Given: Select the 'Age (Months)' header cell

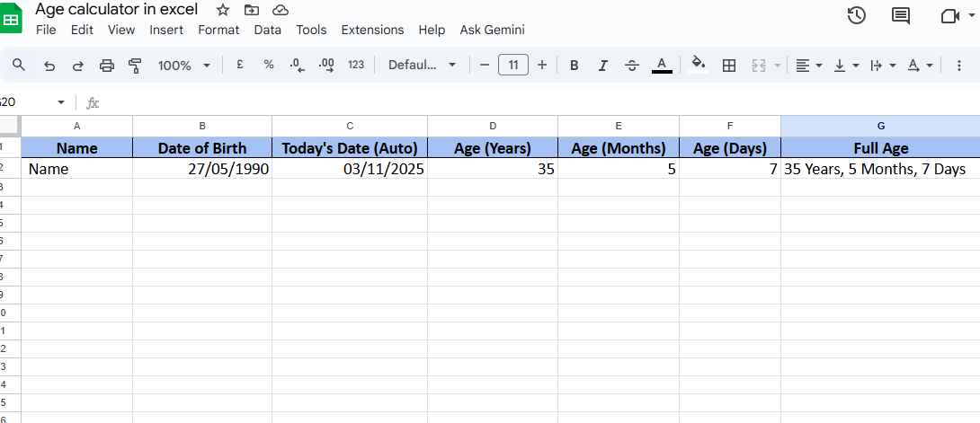Looking at the screenshot, I should click(619, 148).
